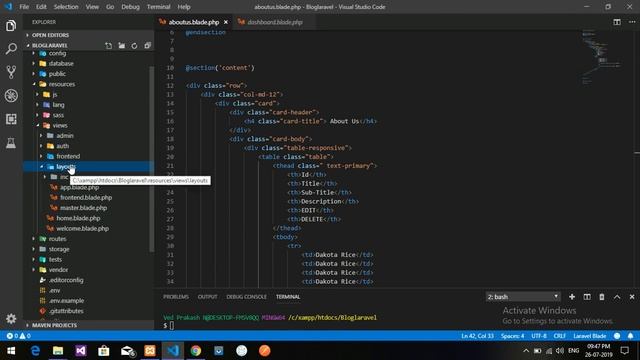Open errors and warnings in status bar
The width and height of the screenshot is (640, 360).
coord(18,336)
